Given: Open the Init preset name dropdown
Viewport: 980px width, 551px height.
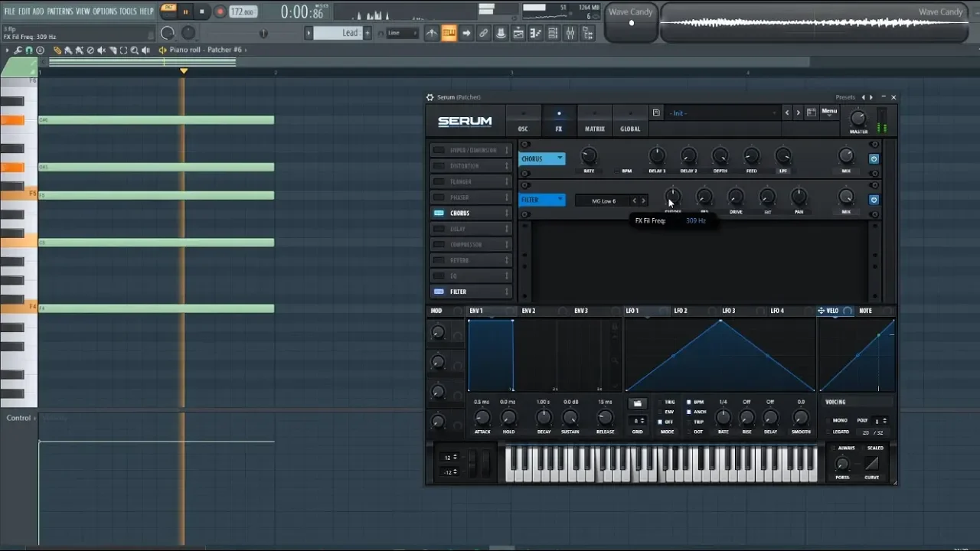Looking at the screenshot, I should pyautogui.click(x=723, y=113).
